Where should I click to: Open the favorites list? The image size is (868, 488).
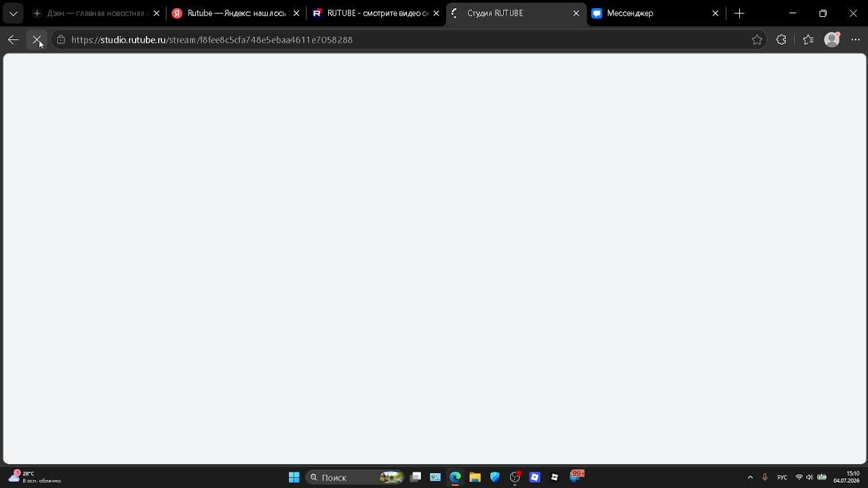coord(808,40)
